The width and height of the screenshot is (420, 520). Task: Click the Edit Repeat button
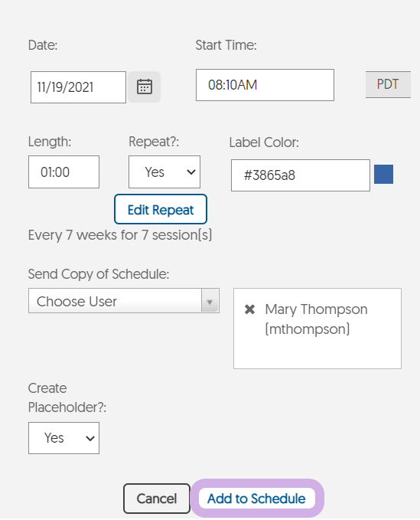[x=161, y=209]
